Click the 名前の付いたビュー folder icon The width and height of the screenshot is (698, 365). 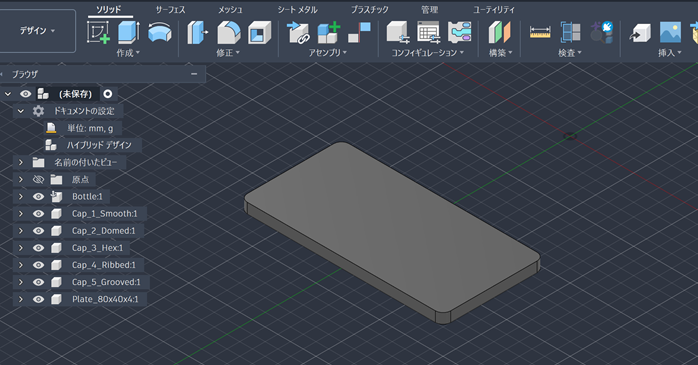[x=38, y=162]
